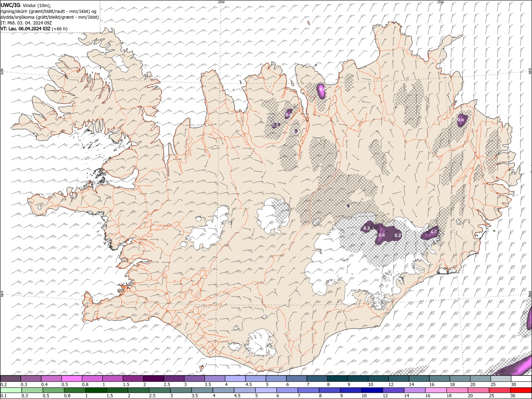Click the 'rigning/skúrir' legend description line

point(49,11)
